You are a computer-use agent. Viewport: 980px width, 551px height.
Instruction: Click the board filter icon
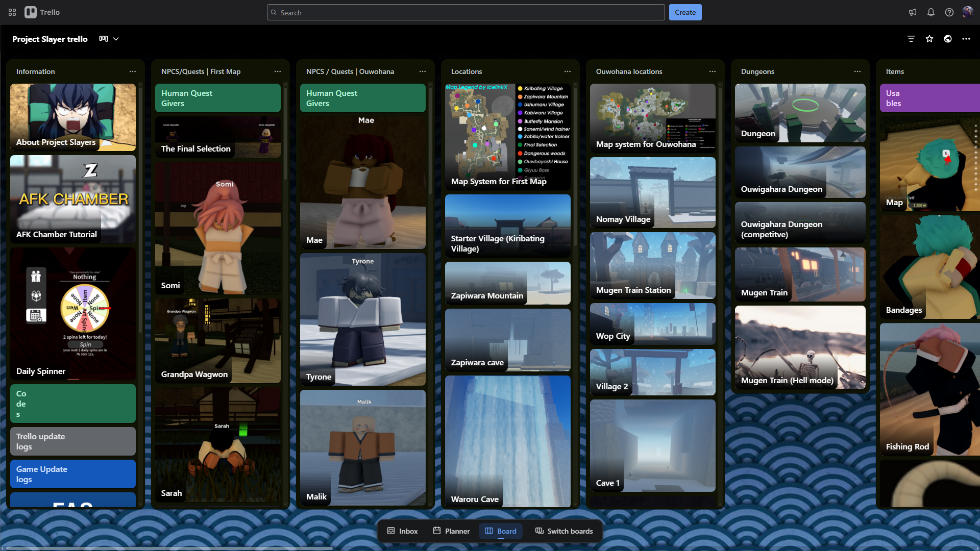coord(911,39)
